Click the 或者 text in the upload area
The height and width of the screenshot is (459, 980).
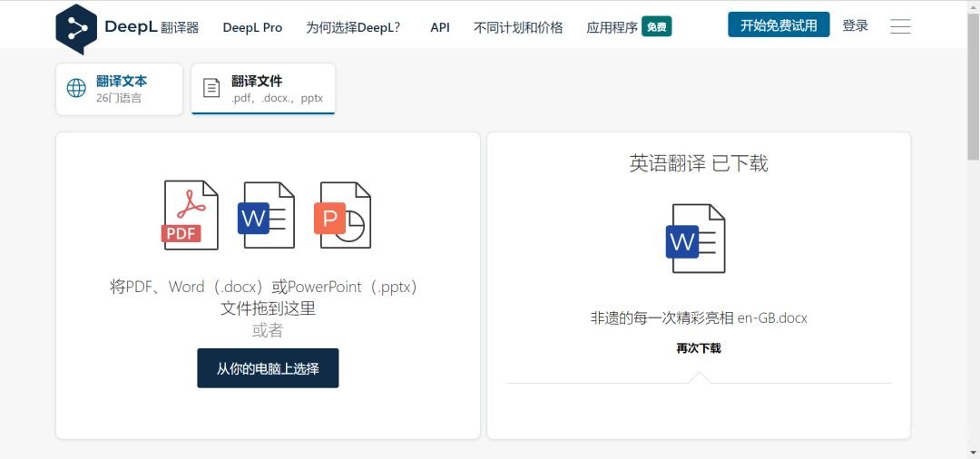(268, 330)
